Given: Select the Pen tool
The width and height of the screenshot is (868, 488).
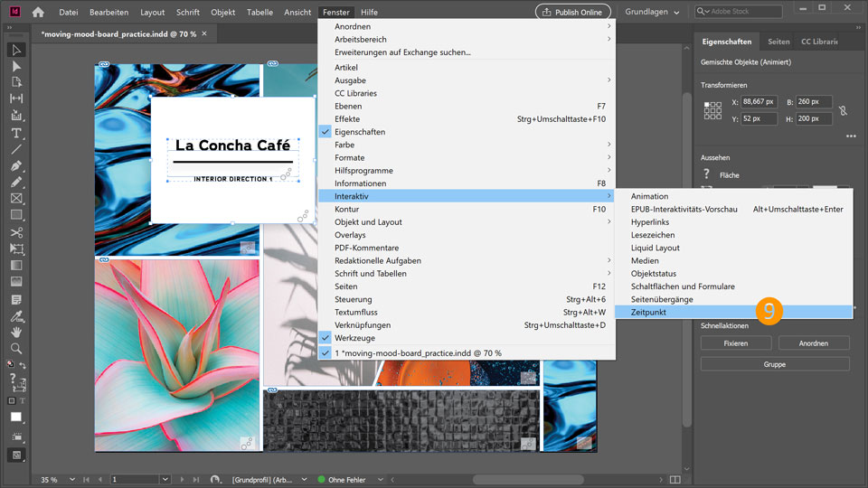Looking at the screenshot, I should click(16, 165).
